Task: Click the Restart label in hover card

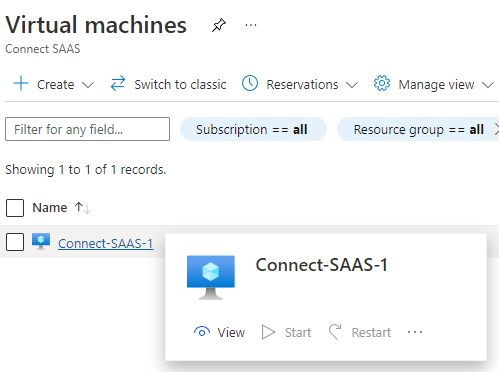Action: click(371, 332)
